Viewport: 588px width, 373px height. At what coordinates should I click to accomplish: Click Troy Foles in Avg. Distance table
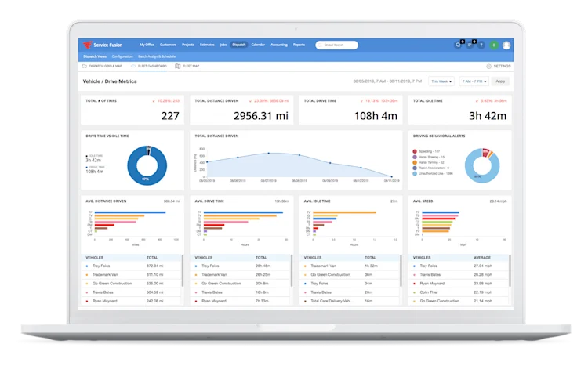pyautogui.click(x=101, y=266)
